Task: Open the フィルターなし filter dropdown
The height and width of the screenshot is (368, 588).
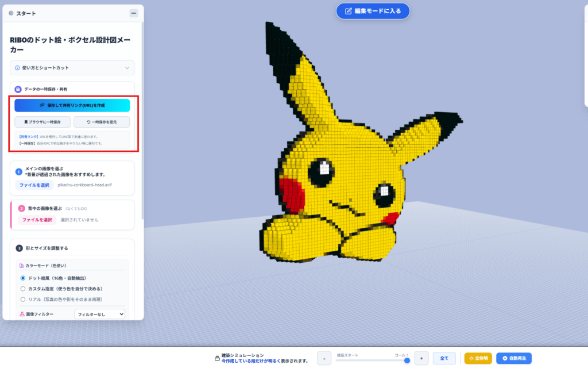Action: [99, 315]
